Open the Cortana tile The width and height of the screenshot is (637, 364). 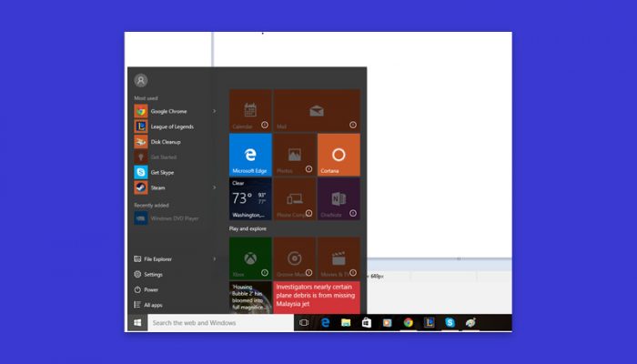tap(339, 155)
